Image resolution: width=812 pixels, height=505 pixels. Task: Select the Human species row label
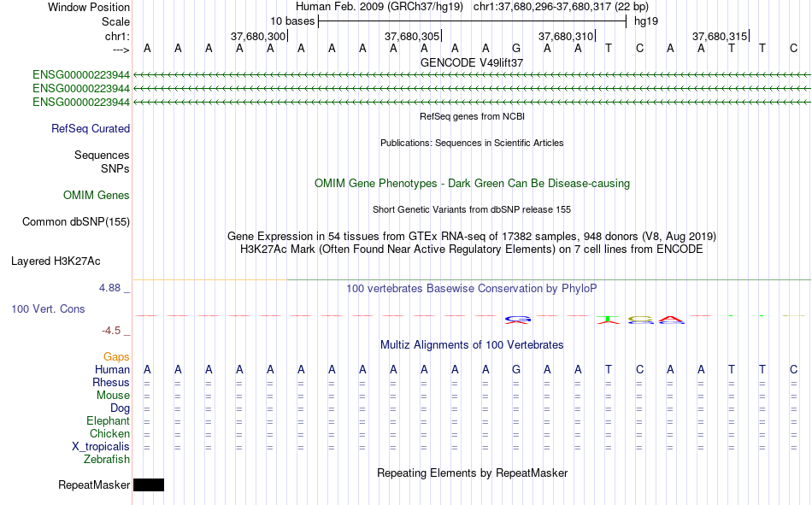[112, 369]
